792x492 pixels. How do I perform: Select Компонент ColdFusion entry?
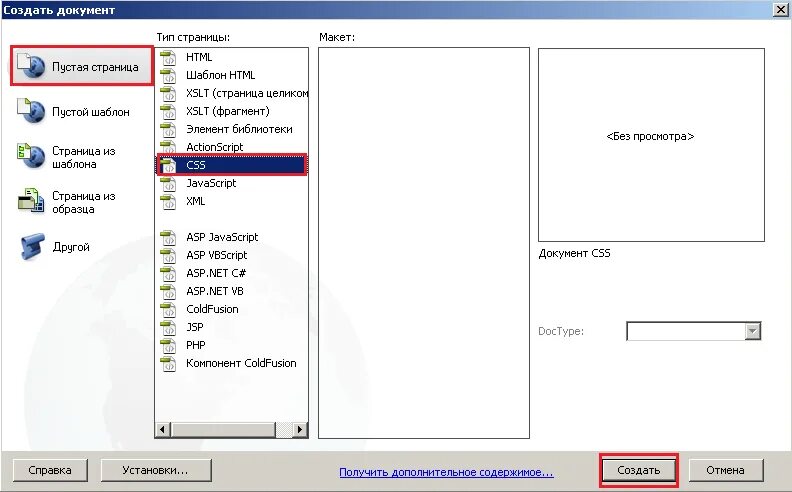coord(241,363)
